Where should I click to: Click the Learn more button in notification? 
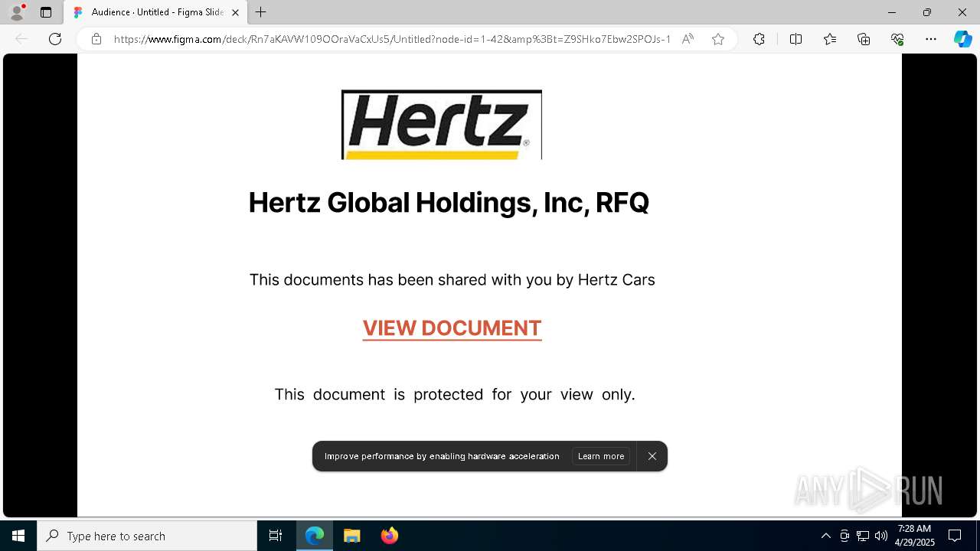[601, 456]
